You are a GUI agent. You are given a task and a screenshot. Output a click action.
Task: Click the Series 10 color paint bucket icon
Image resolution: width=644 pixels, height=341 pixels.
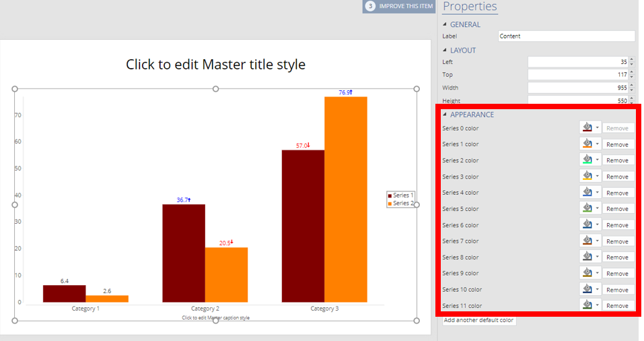coord(587,290)
